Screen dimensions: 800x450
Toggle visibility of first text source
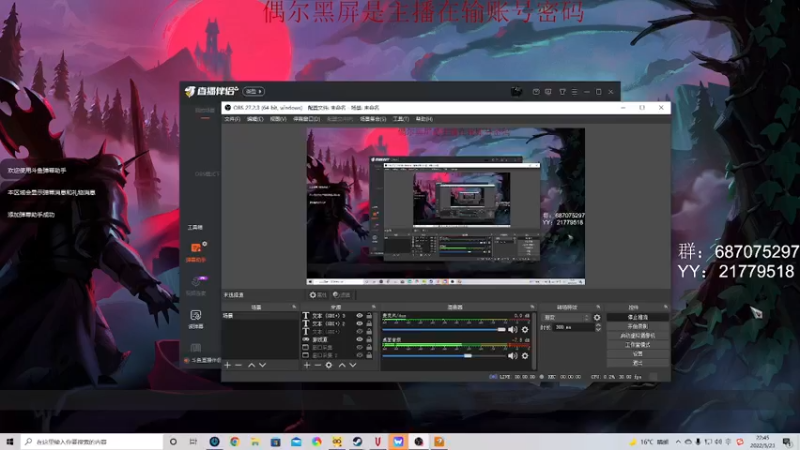(x=360, y=316)
